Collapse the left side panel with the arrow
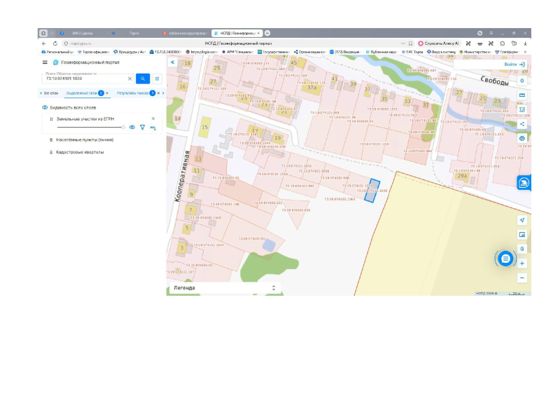 click(x=172, y=62)
